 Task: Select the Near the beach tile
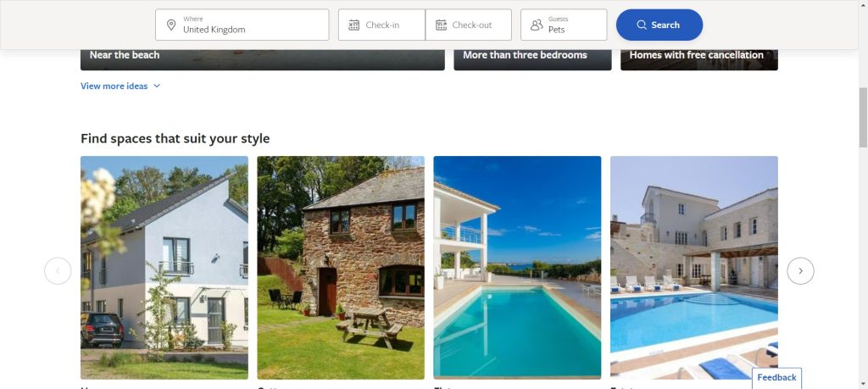coord(263,60)
